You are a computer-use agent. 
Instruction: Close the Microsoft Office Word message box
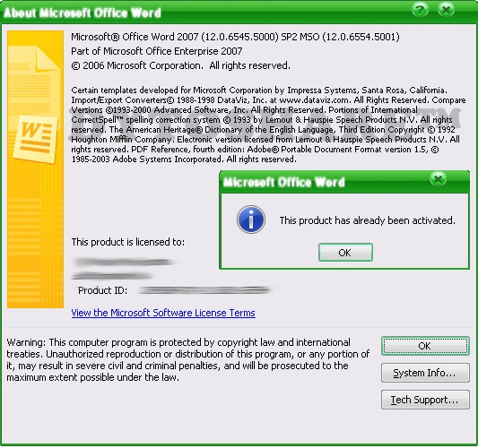pos(438,179)
